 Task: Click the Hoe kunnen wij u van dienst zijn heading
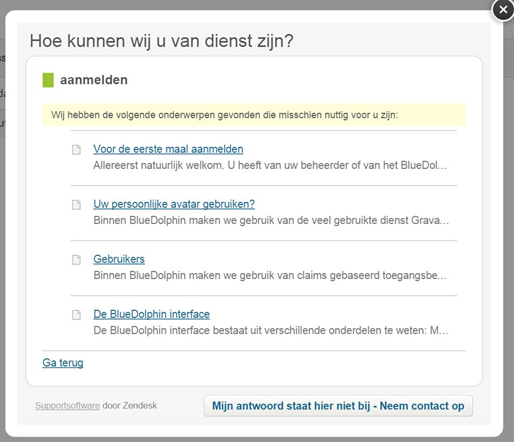[x=161, y=41]
